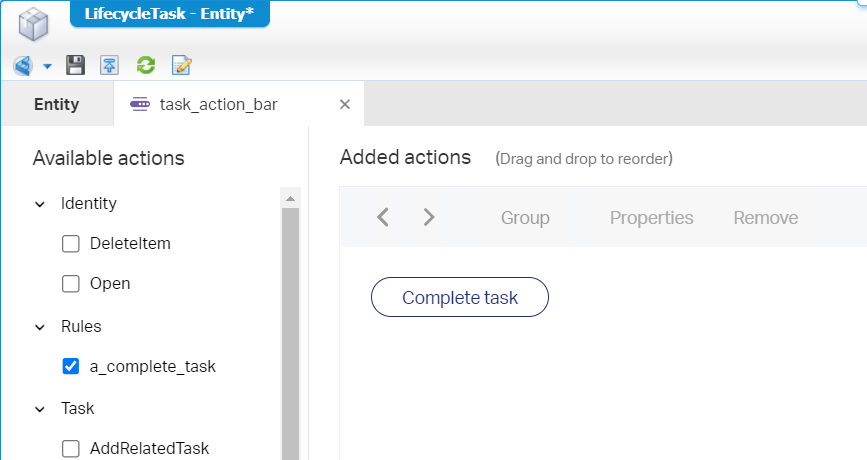
Task: Click the DeleteItem label text
Action: pyautogui.click(x=130, y=243)
